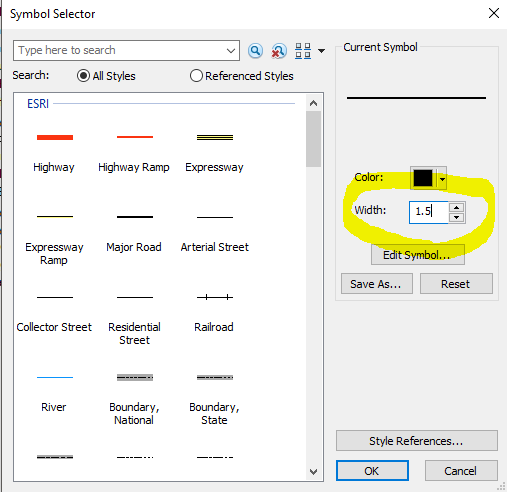Expand the search box dropdown arrow
The width and height of the screenshot is (507, 492).
(231, 51)
